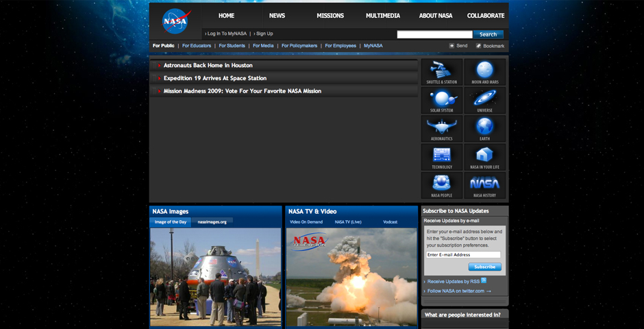
Task: Expand the Astronauts Back Home in Houston story
Action: pos(284,65)
